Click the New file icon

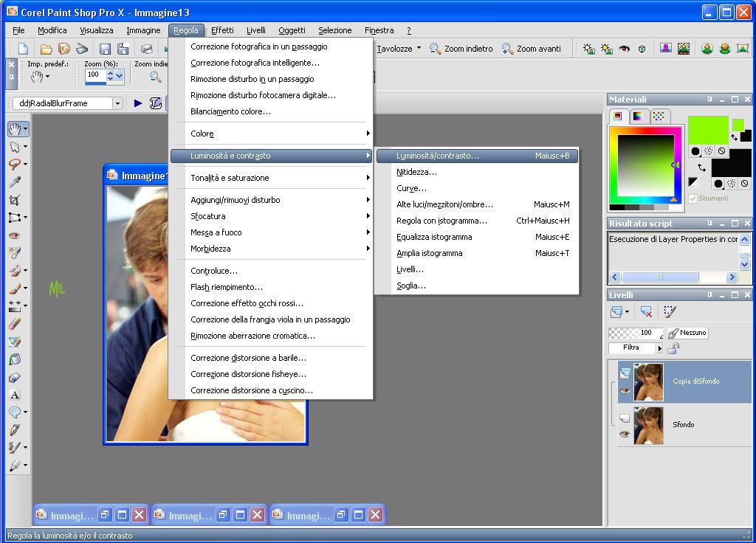[x=23, y=49]
